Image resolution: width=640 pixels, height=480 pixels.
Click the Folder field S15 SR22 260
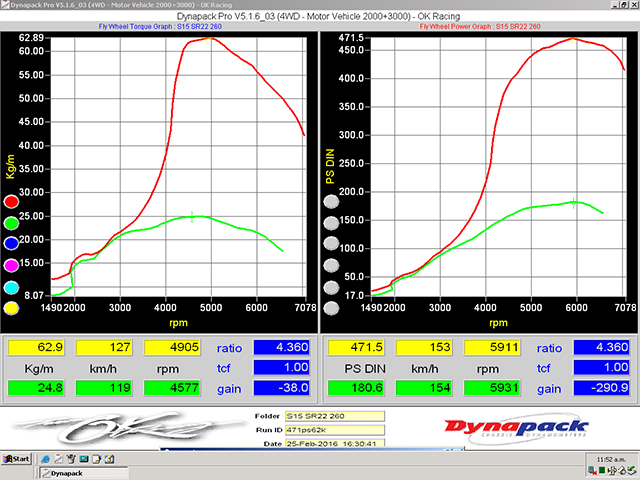click(335, 416)
